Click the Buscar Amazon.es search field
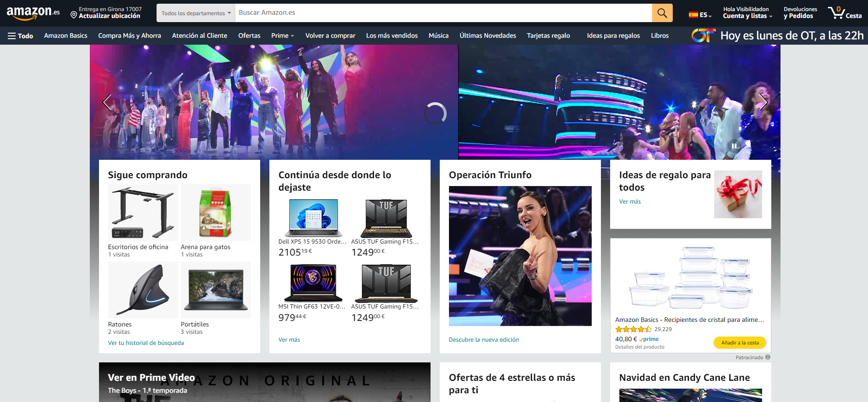The height and width of the screenshot is (402, 868). pos(443,13)
